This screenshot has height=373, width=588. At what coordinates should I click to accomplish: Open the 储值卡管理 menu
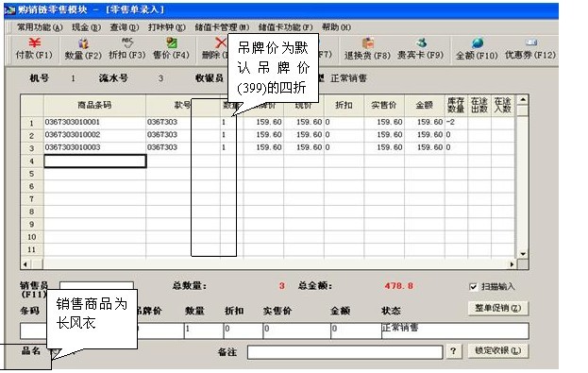click(222, 27)
